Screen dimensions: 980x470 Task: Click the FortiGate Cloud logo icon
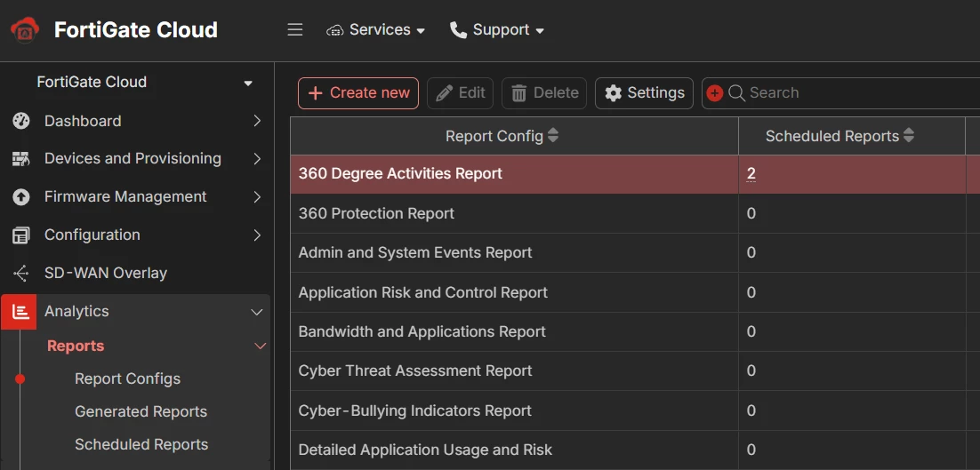coord(25,29)
